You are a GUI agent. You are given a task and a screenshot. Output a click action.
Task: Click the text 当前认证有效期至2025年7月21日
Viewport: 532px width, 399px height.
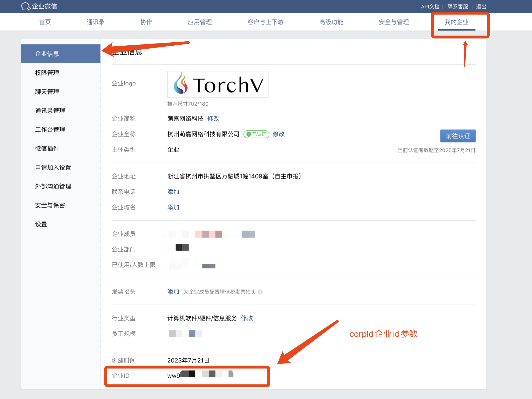pyautogui.click(x=436, y=150)
